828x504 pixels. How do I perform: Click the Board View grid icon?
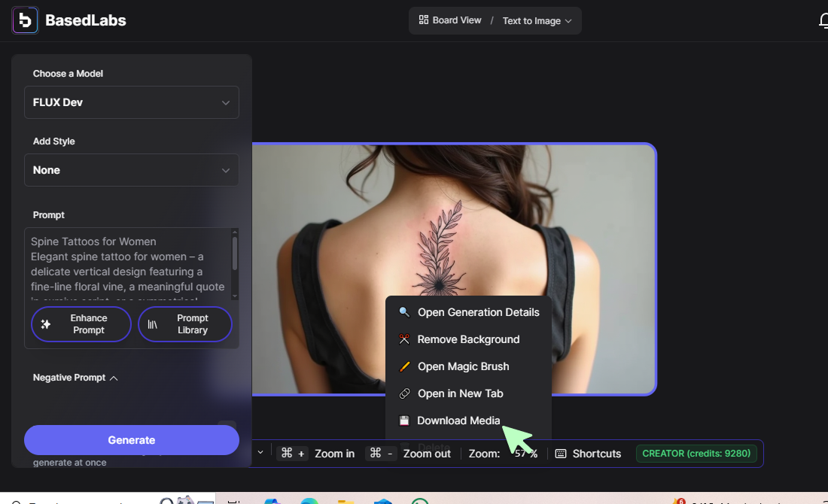(x=424, y=20)
